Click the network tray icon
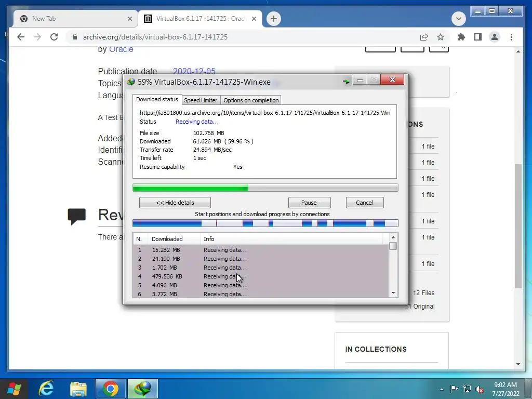This screenshot has height=399, width=532. pos(467,389)
